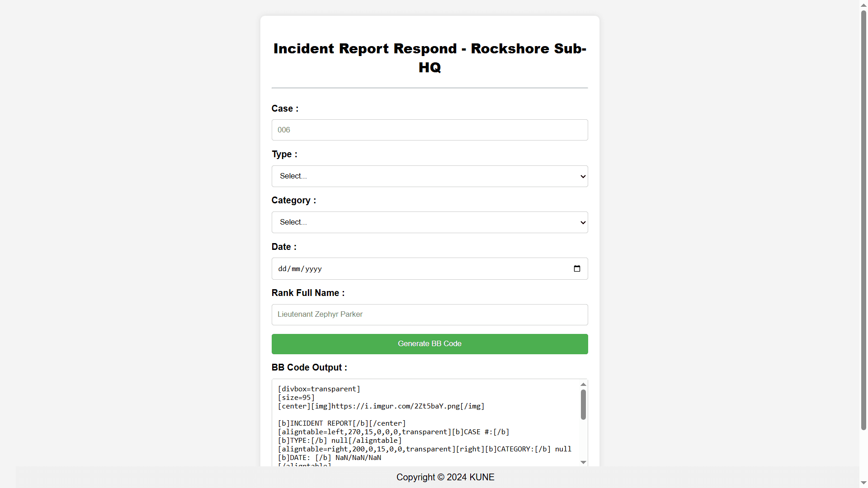The width and height of the screenshot is (868, 488).
Task: Click the BB Code output scrollbar up arrow
Action: click(583, 385)
